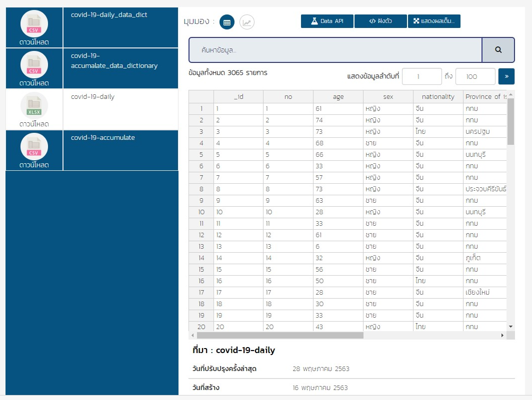
Task: Open the Data API panel
Action: 326,21
